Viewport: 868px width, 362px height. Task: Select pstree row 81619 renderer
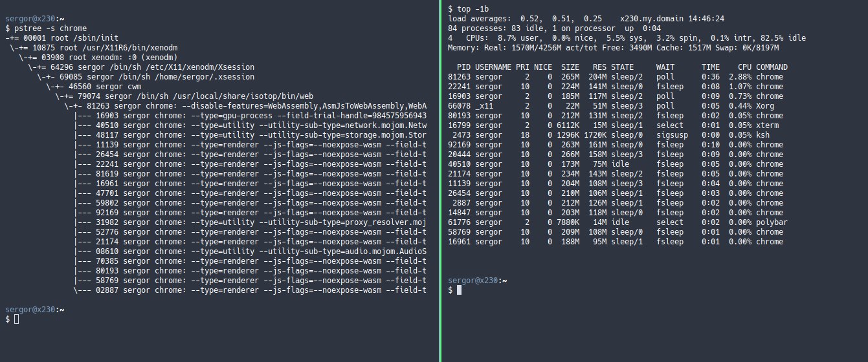coord(249,174)
